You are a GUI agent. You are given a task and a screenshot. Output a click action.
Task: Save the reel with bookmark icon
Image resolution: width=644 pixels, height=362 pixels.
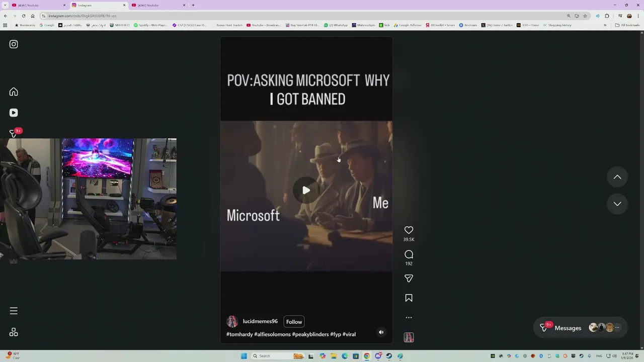409,298
